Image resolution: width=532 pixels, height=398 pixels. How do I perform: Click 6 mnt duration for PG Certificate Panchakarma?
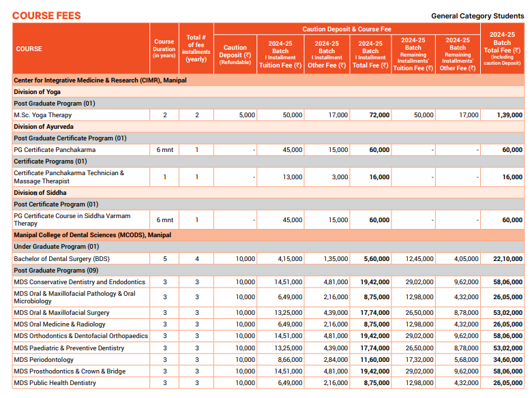[164, 150]
